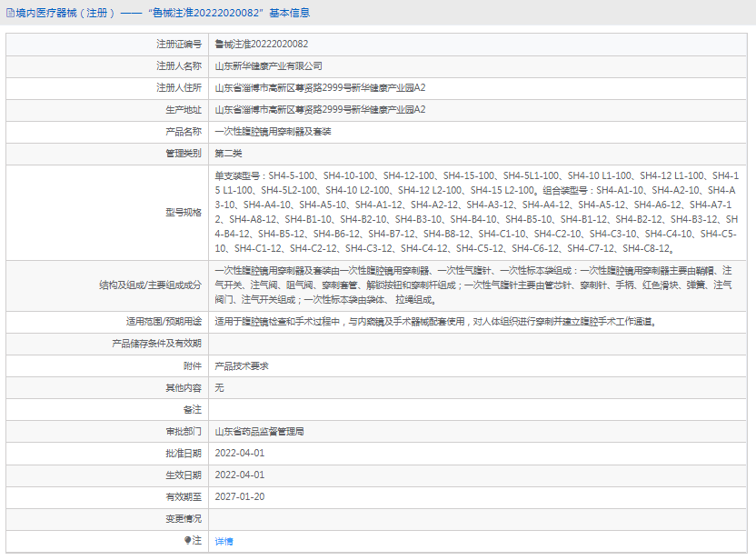Click the 结构及组成/主要组成成分 label
This screenshot has width=756, height=560.
151,285
